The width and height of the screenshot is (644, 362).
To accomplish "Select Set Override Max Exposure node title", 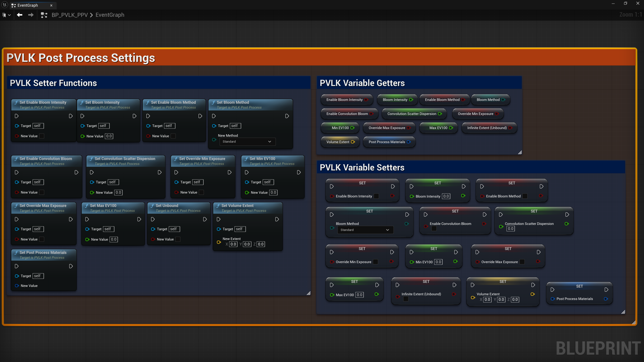I will click(43, 206).
